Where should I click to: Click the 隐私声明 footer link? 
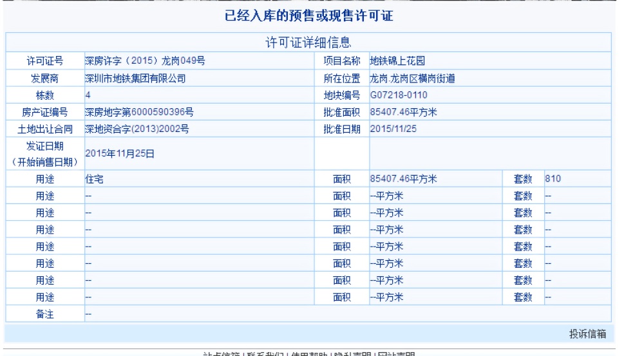coord(351,353)
